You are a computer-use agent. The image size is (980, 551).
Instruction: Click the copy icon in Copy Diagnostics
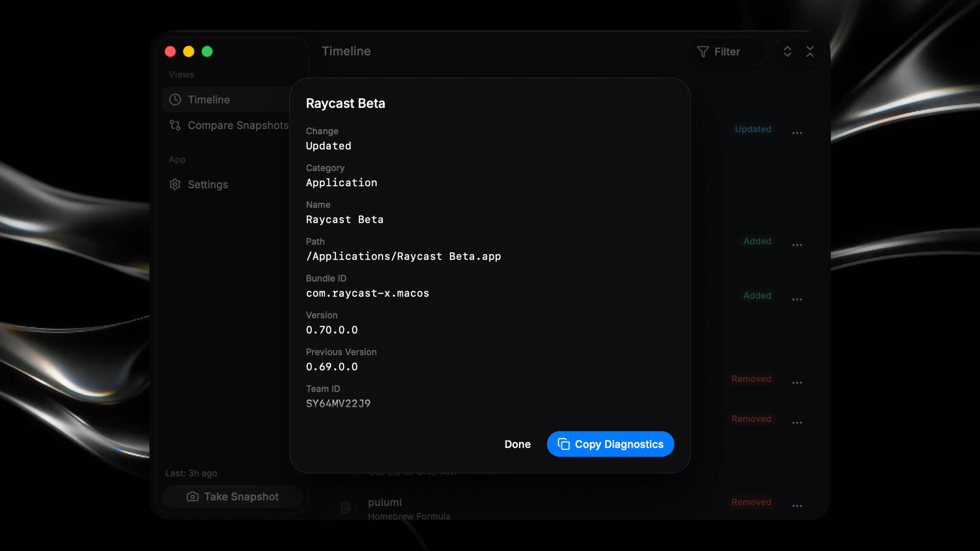[x=563, y=444]
